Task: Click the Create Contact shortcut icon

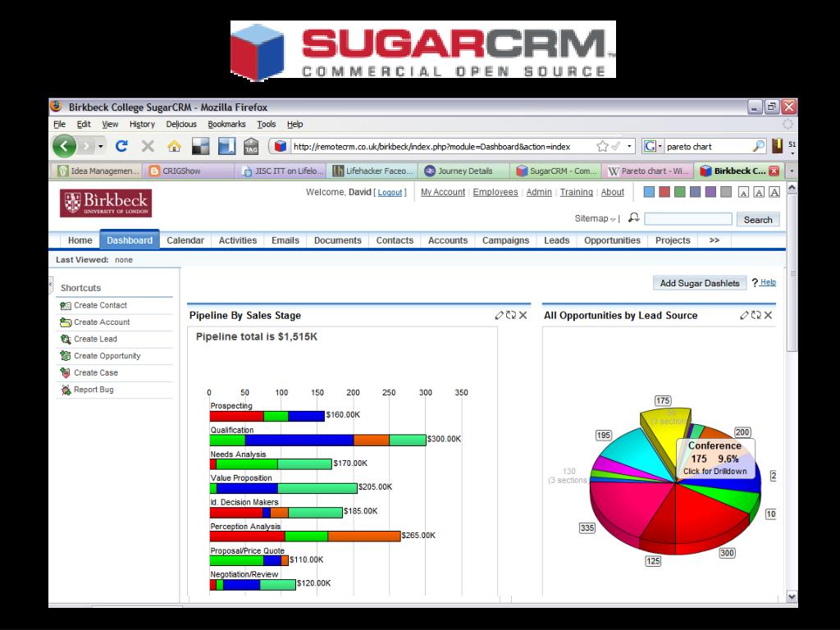Action: point(66,305)
